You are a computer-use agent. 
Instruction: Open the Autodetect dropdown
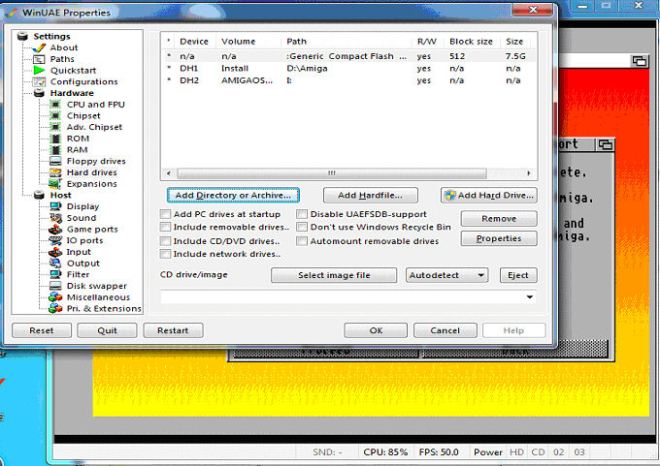pos(447,275)
